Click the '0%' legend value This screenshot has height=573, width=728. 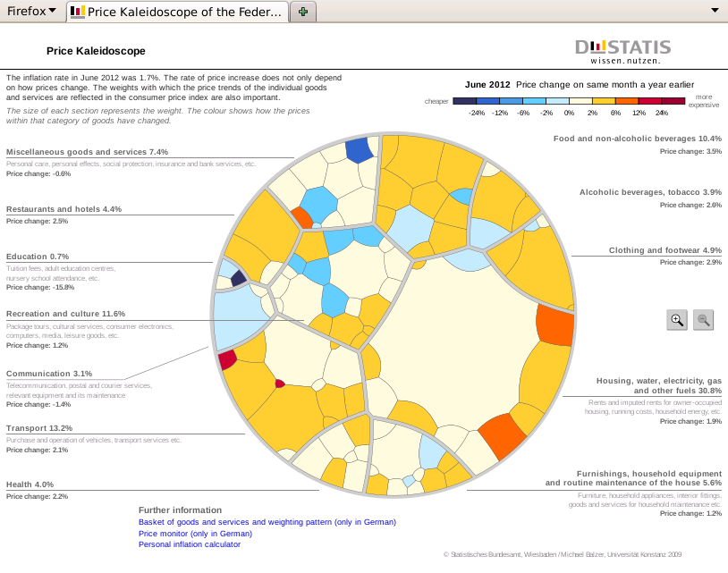click(569, 113)
